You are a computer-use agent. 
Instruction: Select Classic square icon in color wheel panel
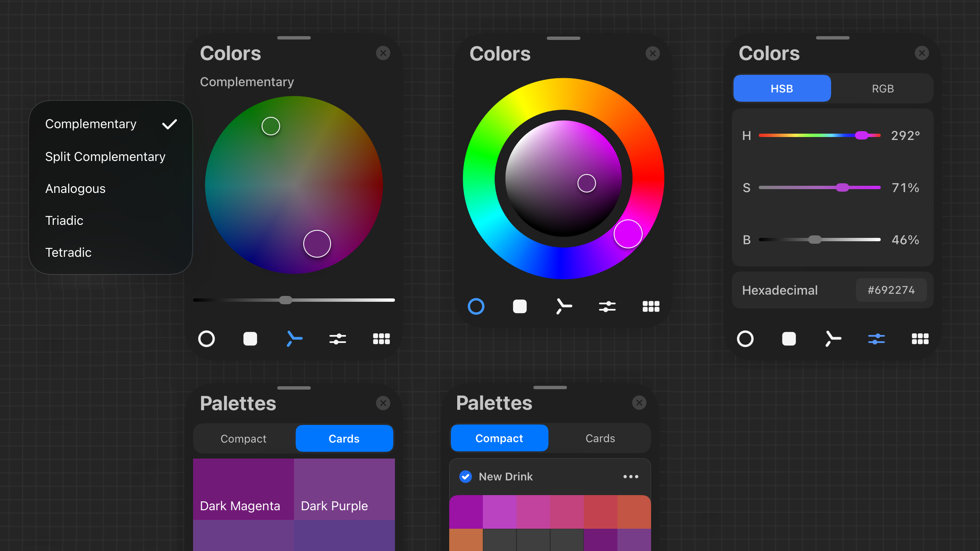click(x=520, y=306)
